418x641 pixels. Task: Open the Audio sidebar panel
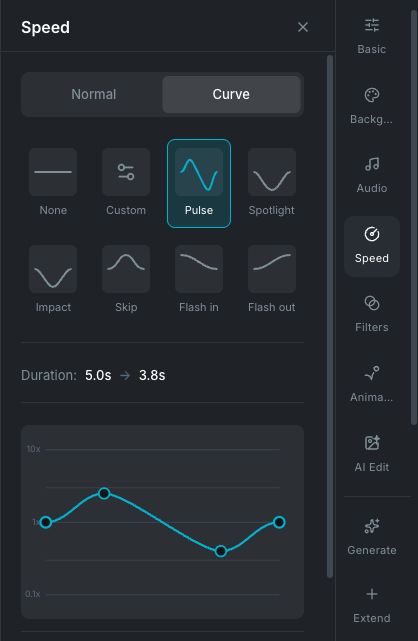pos(372,176)
